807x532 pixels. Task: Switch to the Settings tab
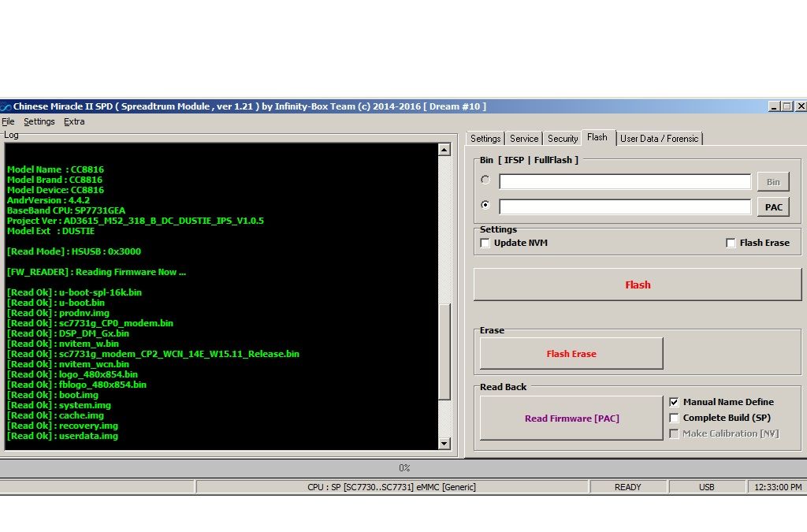(x=485, y=139)
